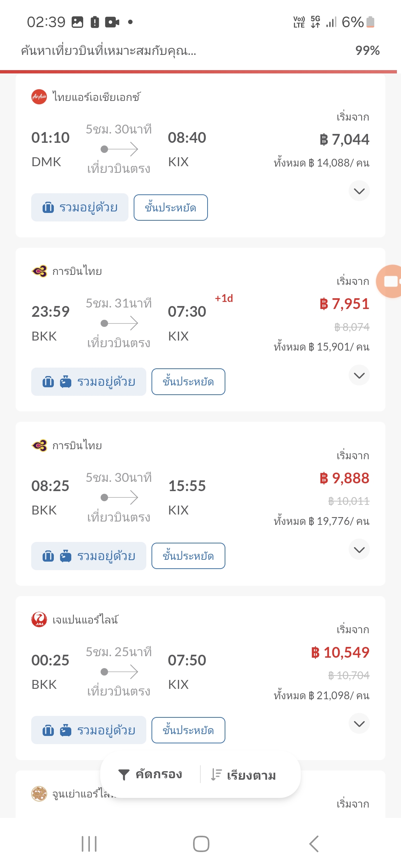
Task: Tap the Juneyao Airlines logo
Action: coord(39,793)
